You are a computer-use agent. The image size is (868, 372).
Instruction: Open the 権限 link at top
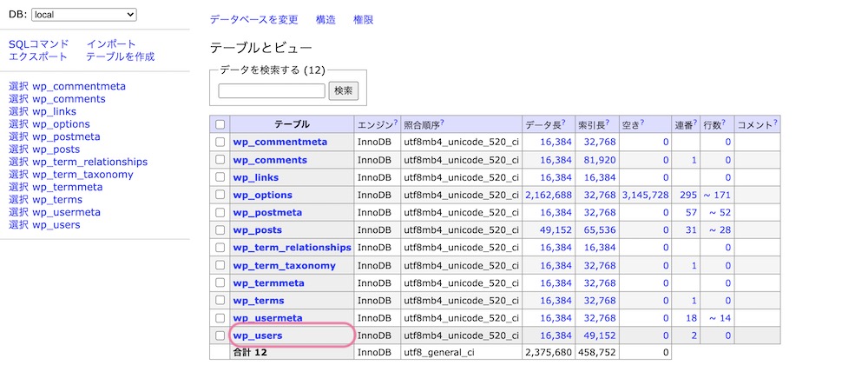(x=363, y=20)
